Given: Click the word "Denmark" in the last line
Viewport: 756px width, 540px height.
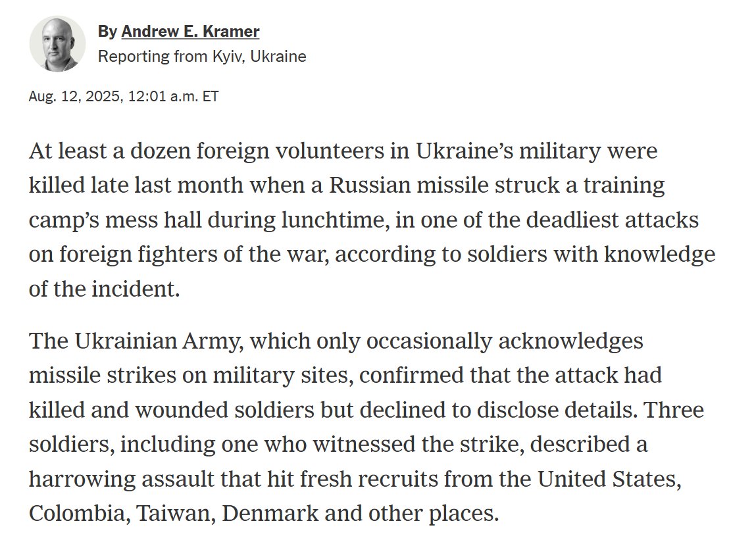Looking at the screenshot, I should (x=270, y=514).
